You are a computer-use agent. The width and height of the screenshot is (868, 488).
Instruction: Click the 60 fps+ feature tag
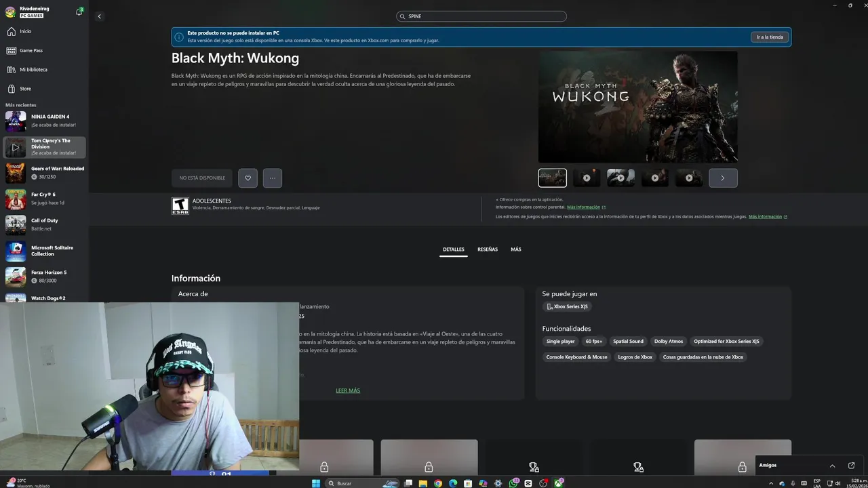(x=594, y=341)
